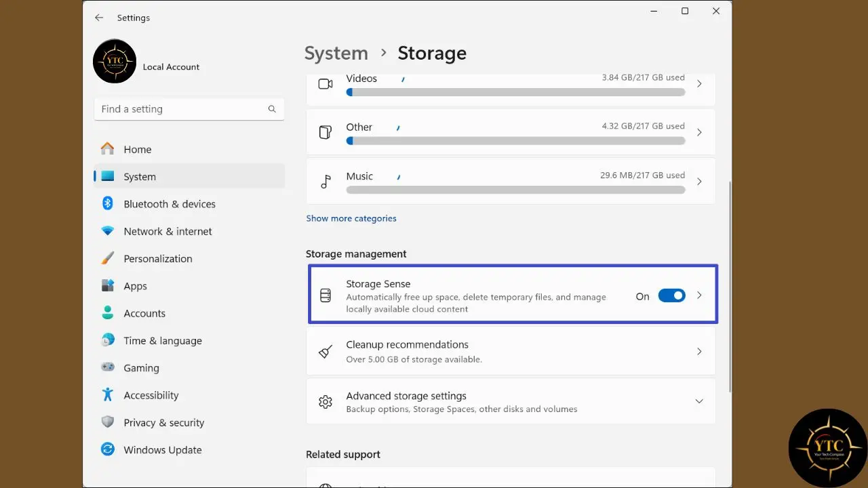The height and width of the screenshot is (488, 868).
Task: Click the Related support heading
Action: click(x=343, y=454)
